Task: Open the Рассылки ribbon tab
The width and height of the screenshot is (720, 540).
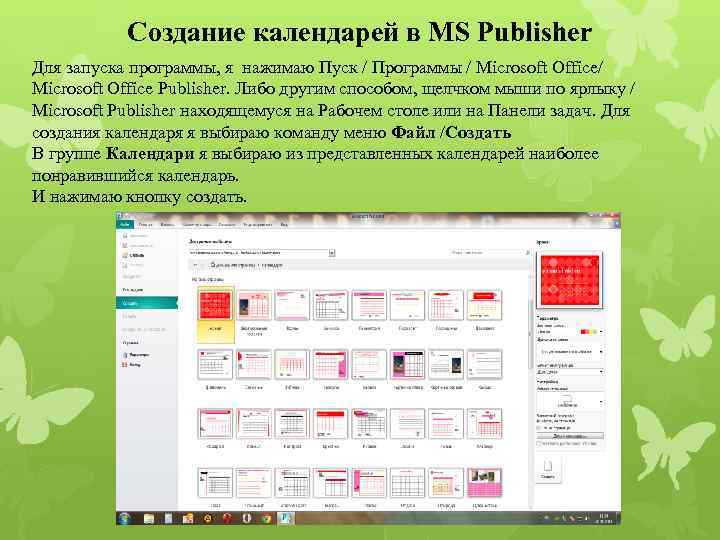Action: (x=227, y=225)
